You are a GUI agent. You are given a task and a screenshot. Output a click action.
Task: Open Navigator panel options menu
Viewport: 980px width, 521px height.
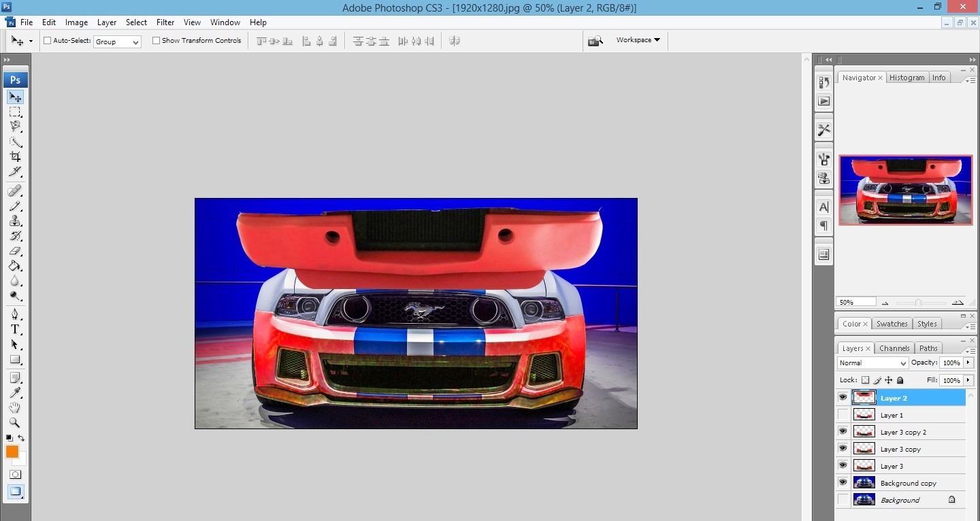[970, 80]
